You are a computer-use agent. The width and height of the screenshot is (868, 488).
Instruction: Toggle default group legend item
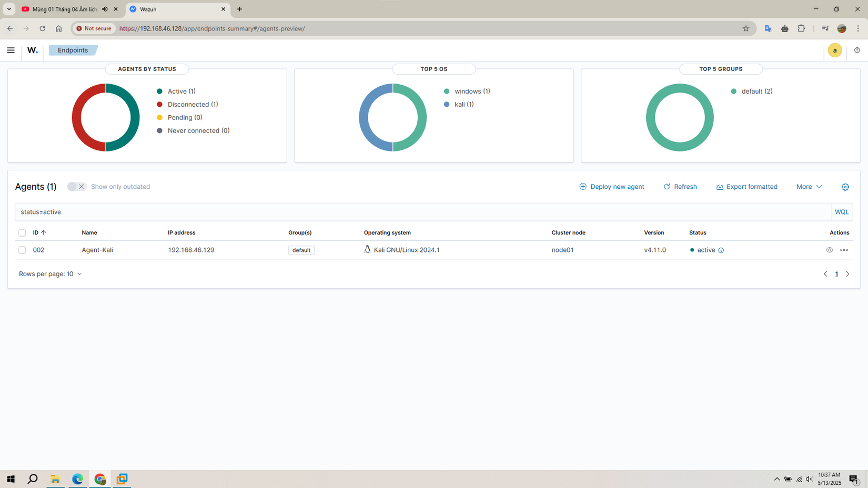click(752, 91)
